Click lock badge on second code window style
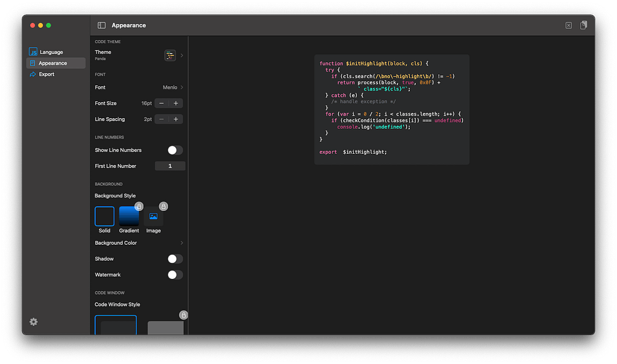617x364 pixels. (x=183, y=315)
